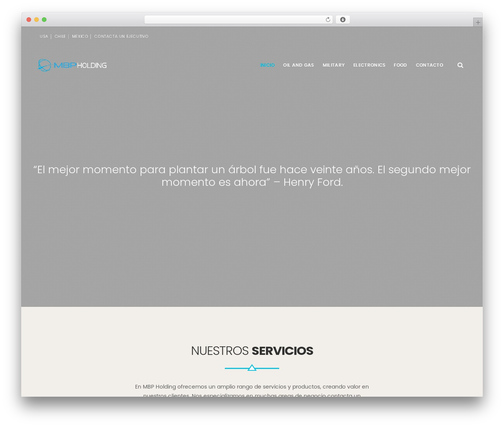
Task: Click the NUESTROS SERVICIOS heading
Action: (x=252, y=351)
